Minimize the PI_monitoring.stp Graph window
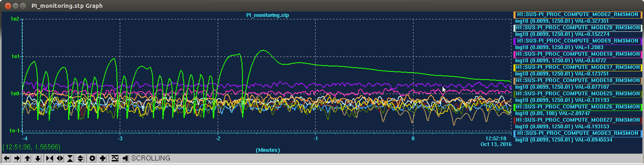Screen dimensions: 644x165 [x=15, y=6]
